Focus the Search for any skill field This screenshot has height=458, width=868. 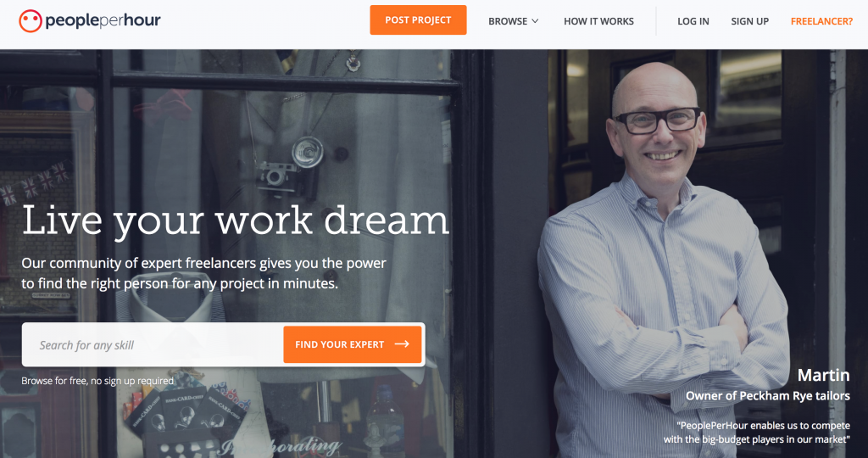pyautogui.click(x=153, y=344)
